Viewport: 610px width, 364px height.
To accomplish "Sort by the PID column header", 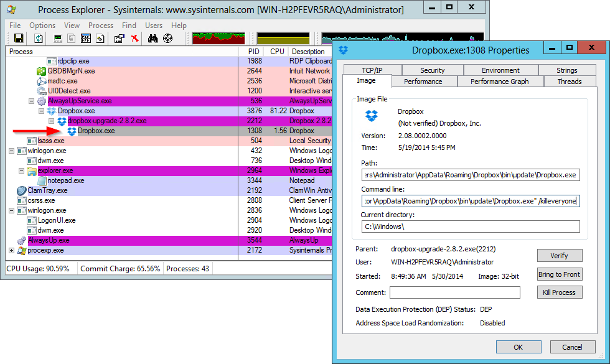I will [251, 51].
